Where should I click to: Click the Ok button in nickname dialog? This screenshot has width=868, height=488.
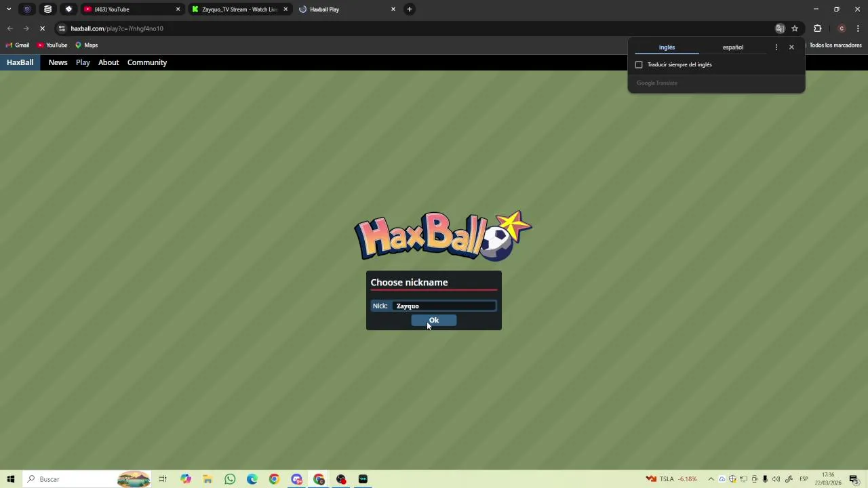click(434, 321)
